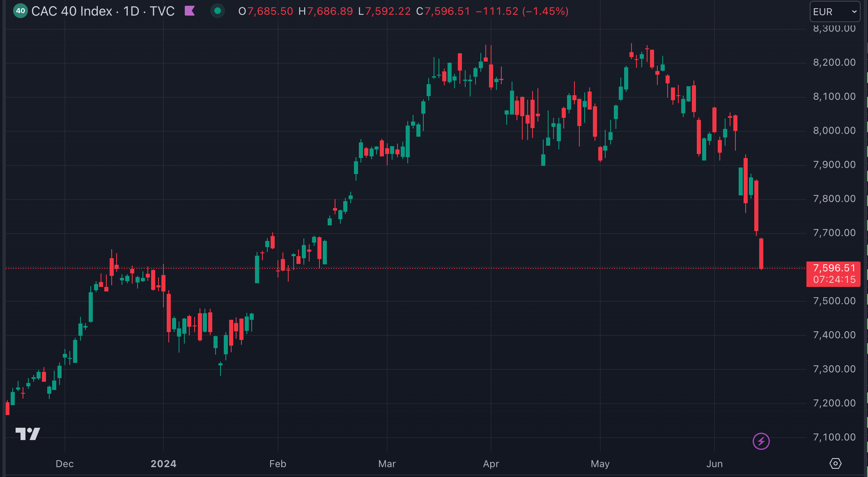
Task: Click the current price label 7,596.51
Action: (x=834, y=268)
